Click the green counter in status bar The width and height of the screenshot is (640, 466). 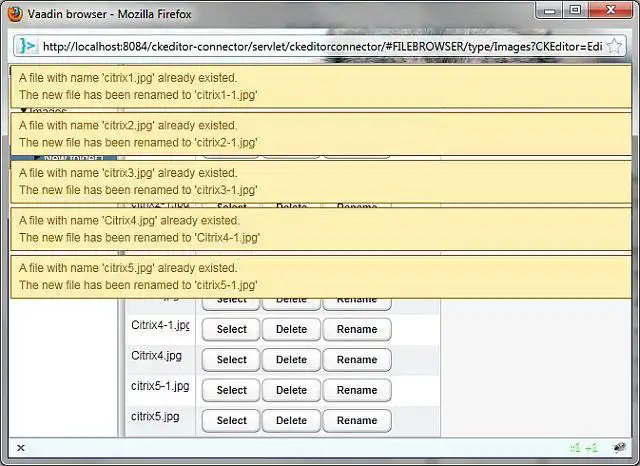584,448
